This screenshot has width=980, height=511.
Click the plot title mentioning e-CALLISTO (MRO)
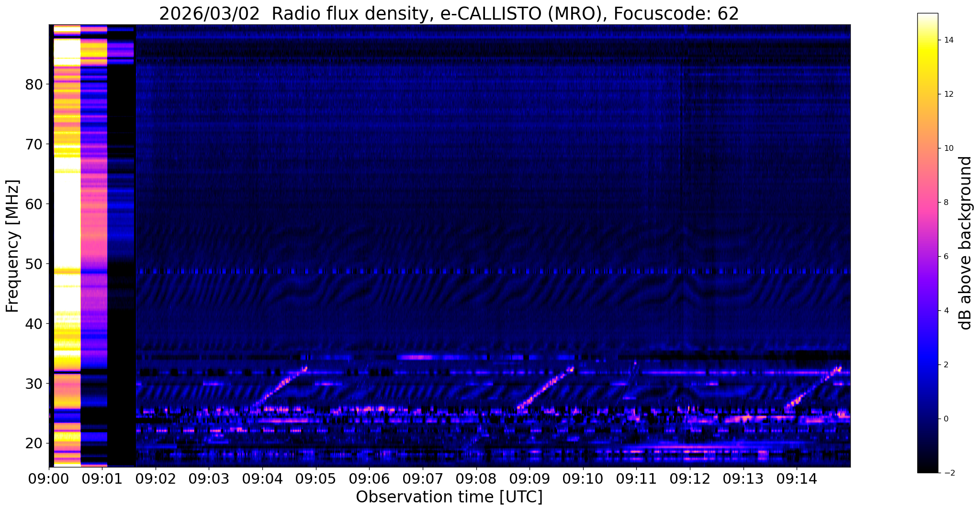[x=449, y=13]
